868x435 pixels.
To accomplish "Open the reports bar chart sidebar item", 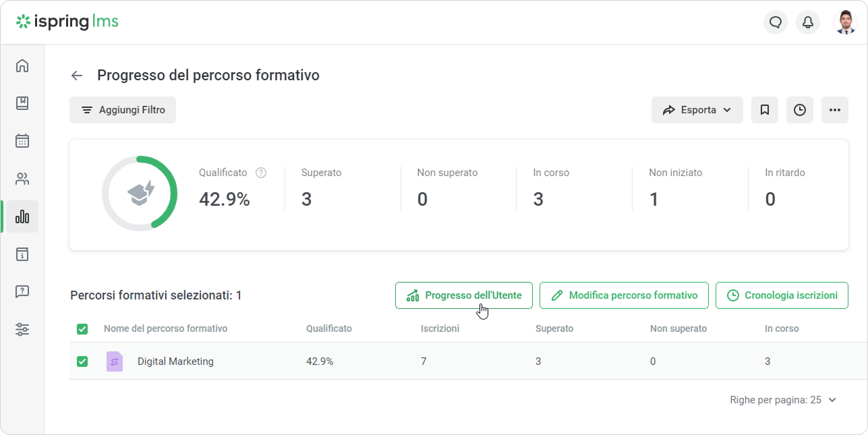I will (x=22, y=216).
